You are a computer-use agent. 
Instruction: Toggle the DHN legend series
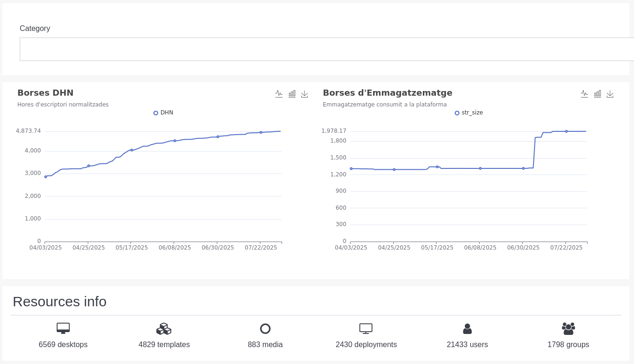163,113
